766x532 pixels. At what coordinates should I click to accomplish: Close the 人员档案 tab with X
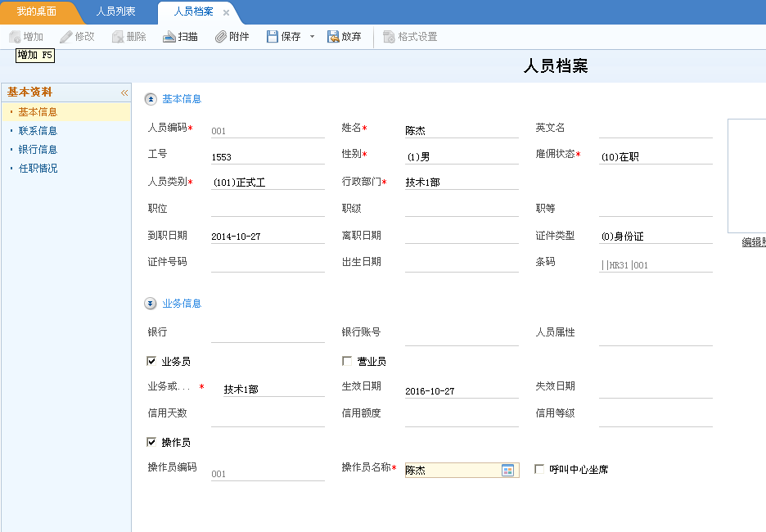pos(227,12)
